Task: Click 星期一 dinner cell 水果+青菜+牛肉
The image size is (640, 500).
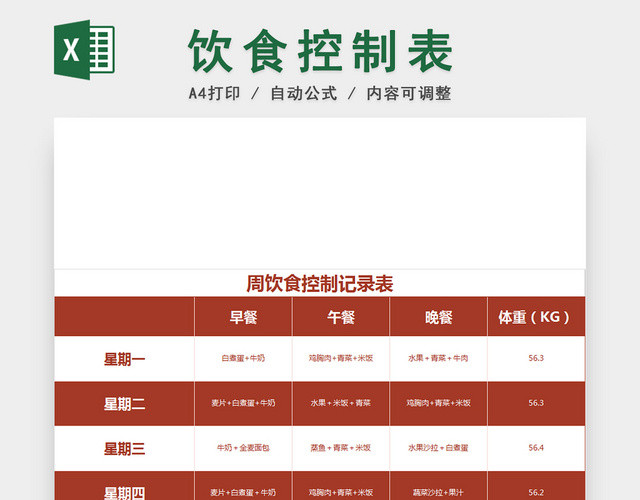Action: click(438, 358)
